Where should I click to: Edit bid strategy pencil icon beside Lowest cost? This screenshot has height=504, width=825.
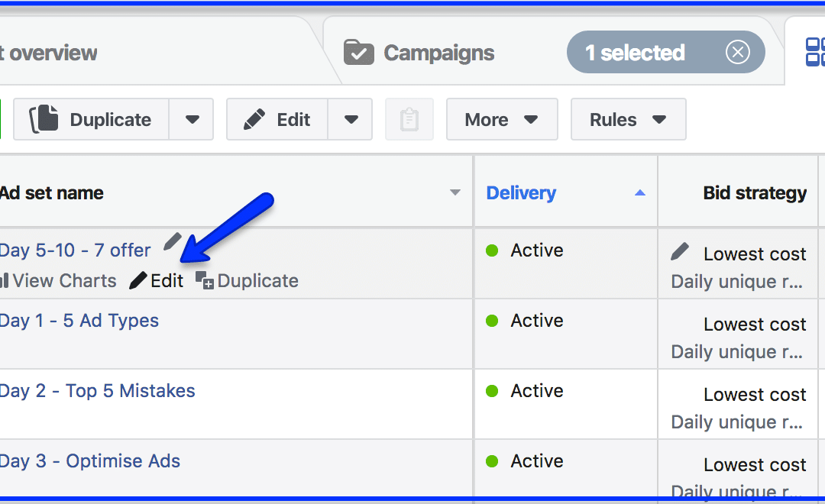(680, 251)
